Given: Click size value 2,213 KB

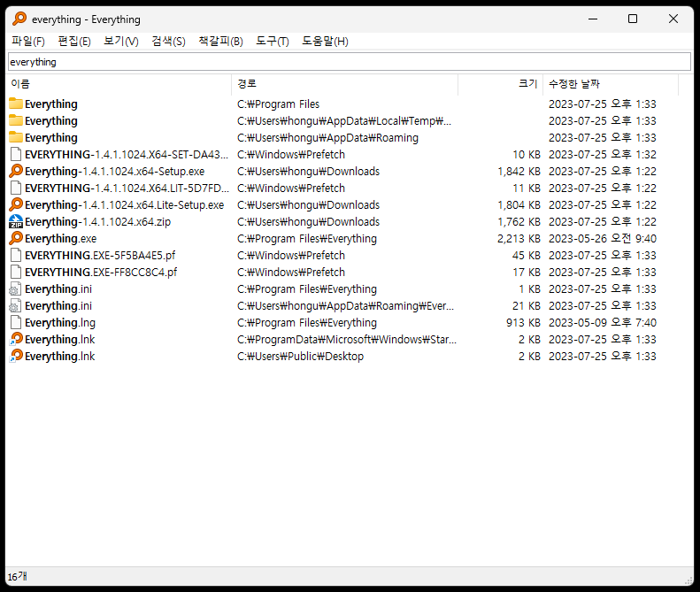Looking at the screenshot, I should point(519,239).
